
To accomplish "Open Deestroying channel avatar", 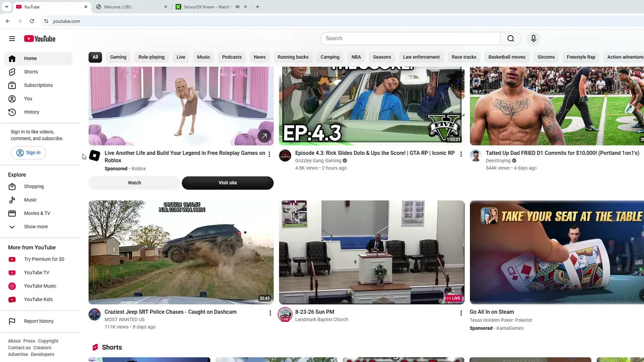I will (x=475, y=156).
